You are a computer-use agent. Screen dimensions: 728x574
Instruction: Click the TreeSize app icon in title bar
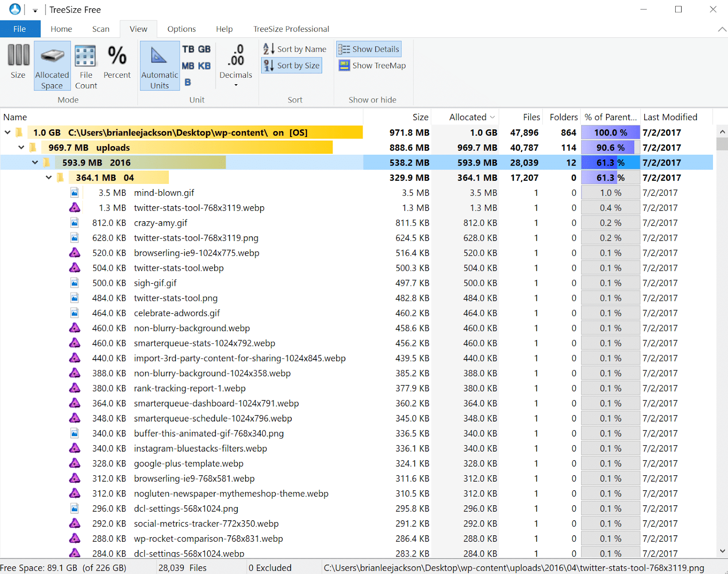tap(15, 10)
